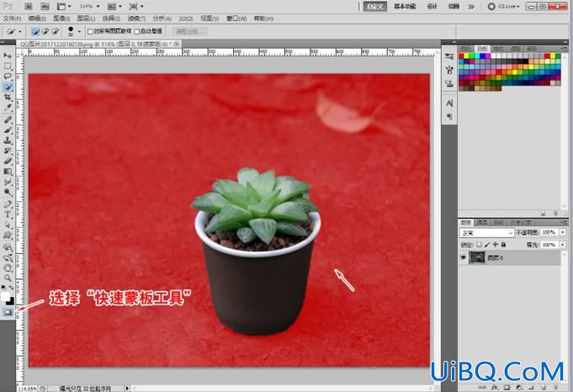The height and width of the screenshot is (392, 573).
Task: Choose New selection mode in options bar
Action: coord(35,31)
